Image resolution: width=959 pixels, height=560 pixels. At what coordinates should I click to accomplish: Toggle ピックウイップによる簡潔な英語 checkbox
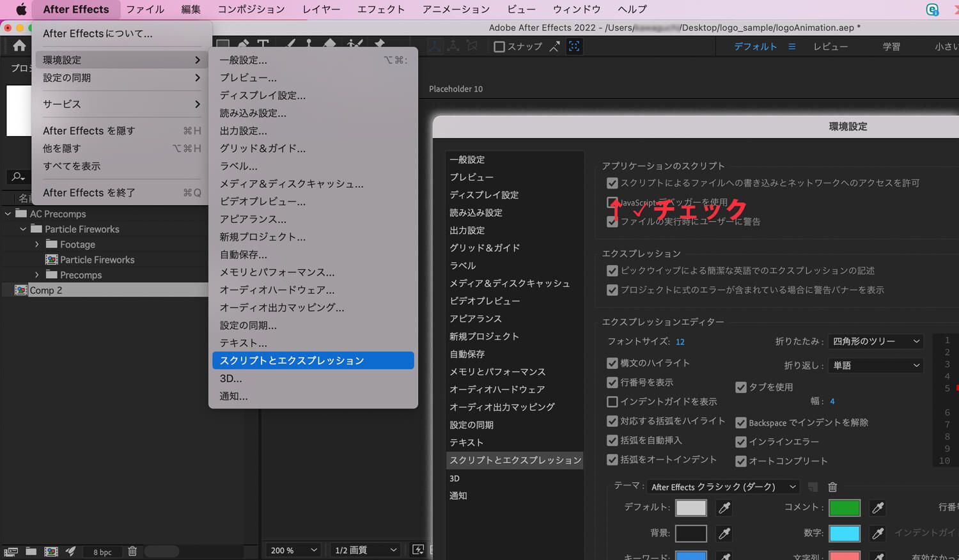(612, 271)
